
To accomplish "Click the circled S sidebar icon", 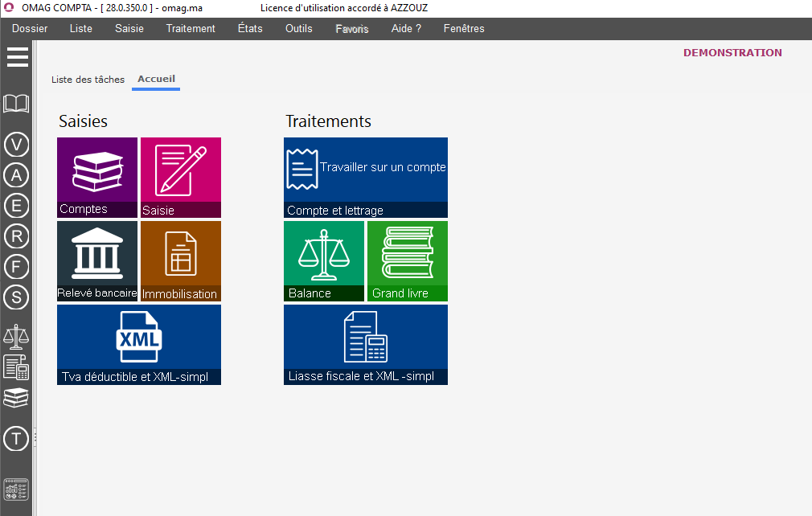I will pos(16,297).
